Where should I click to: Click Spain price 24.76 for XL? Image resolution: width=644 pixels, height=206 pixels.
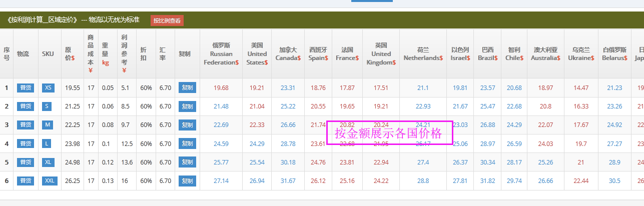pyautogui.click(x=318, y=162)
